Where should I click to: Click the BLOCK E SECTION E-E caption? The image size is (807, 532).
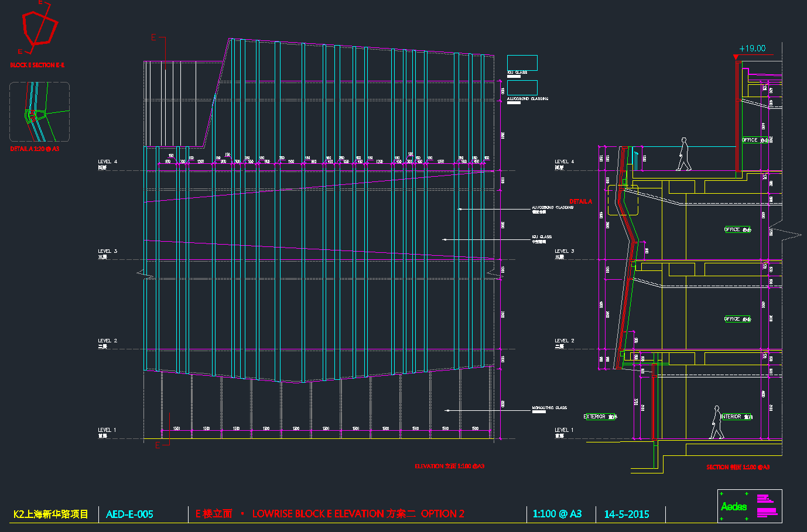37,65
